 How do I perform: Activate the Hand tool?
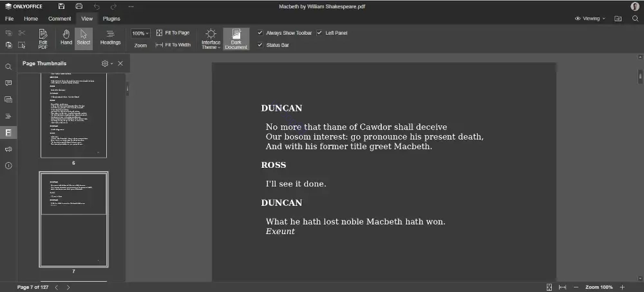pos(66,37)
